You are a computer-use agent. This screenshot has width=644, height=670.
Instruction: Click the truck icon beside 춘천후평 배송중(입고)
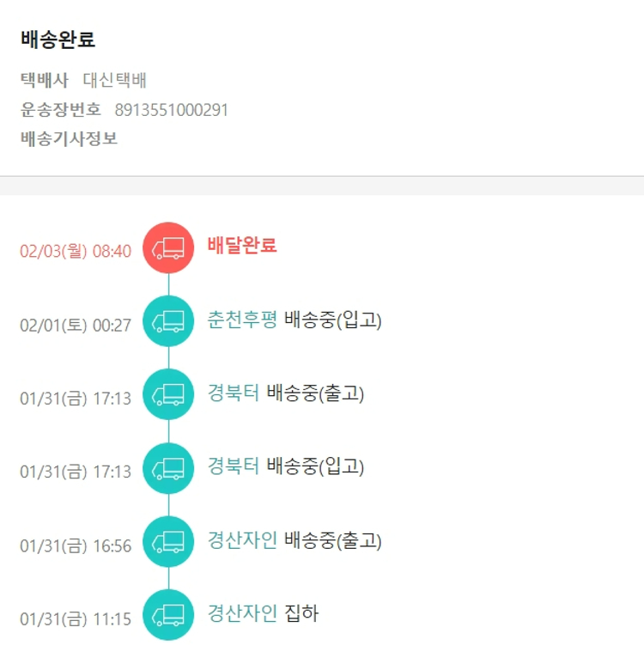click(168, 321)
